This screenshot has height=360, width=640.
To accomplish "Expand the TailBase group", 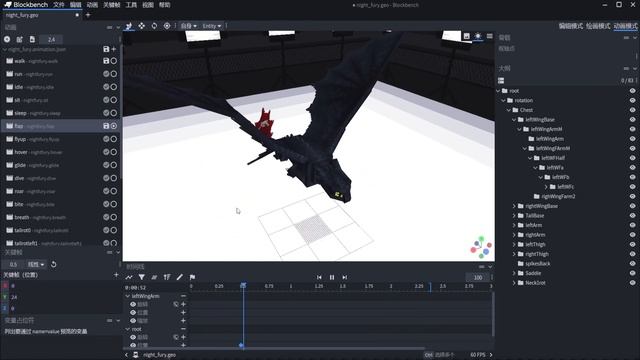I will click(x=514, y=216).
